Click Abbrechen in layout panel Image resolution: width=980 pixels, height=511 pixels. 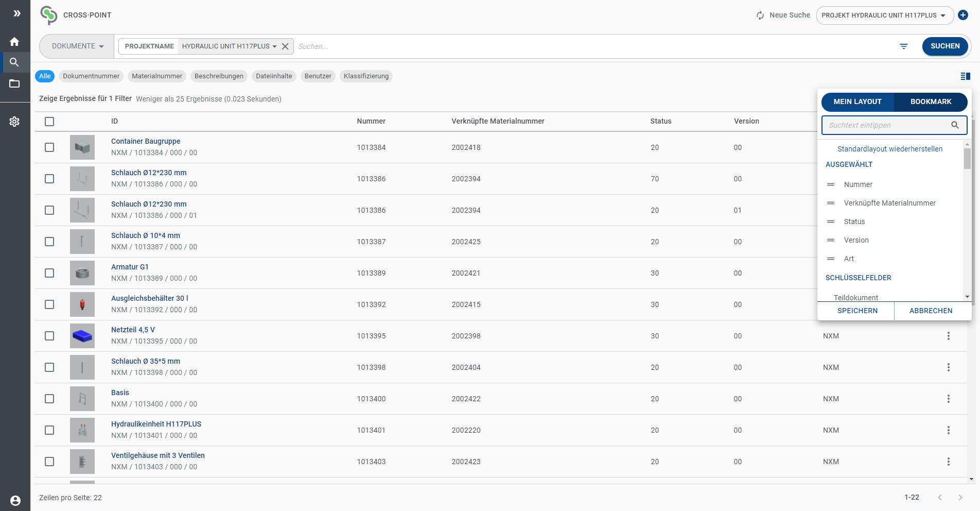pos(931,311)
